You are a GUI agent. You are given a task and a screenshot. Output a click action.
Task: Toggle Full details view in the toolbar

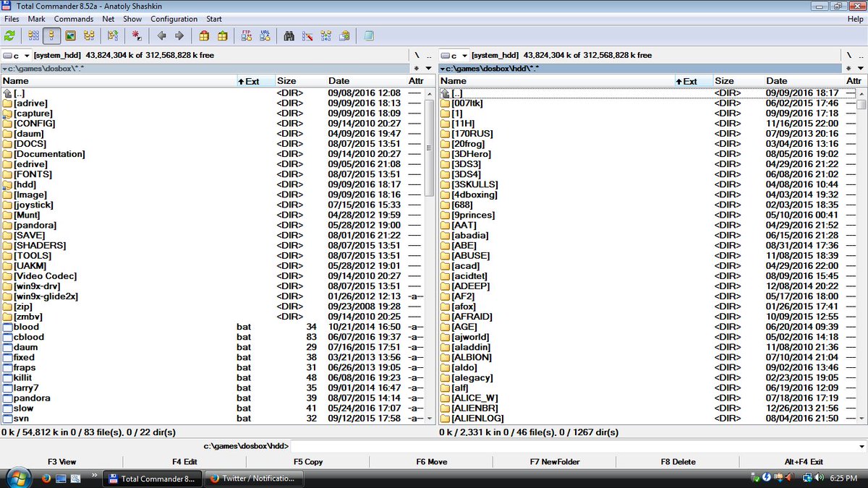point(51,35)
